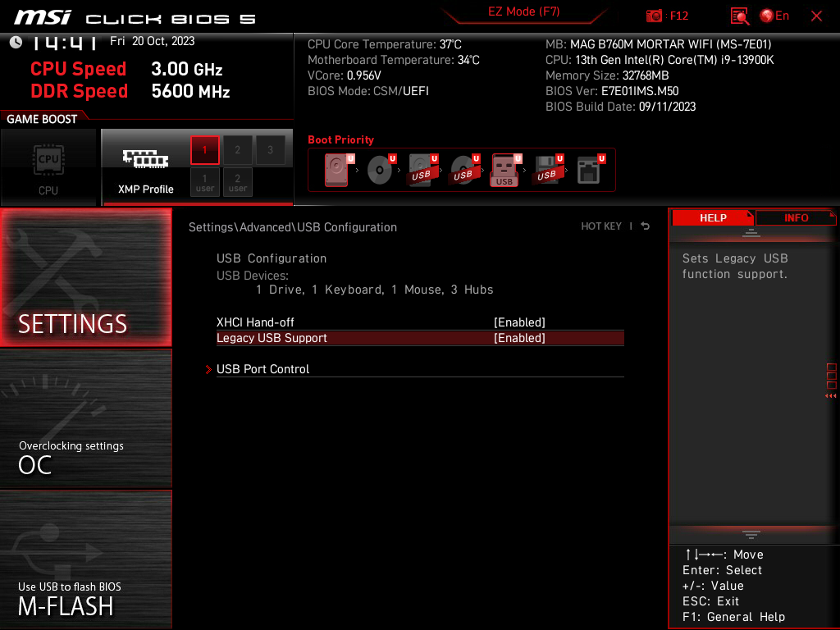
Task: Click the topmost red square on the right edge
Action: pos(832,367)
